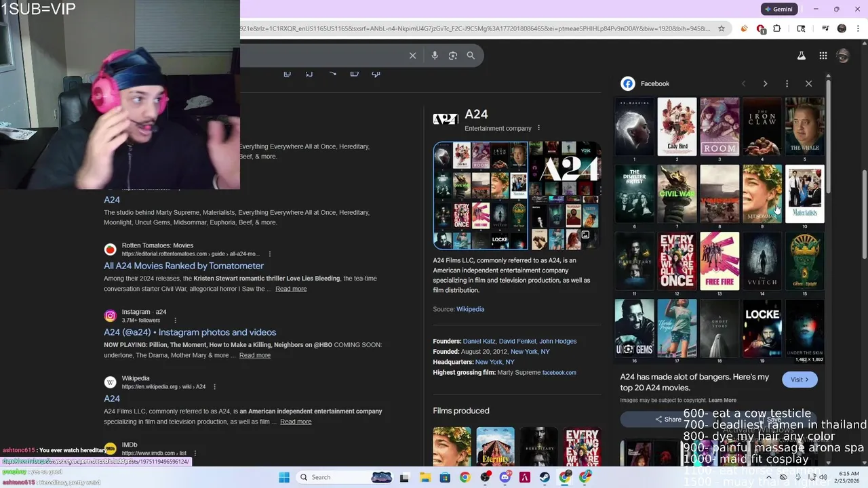The image size is (868, 488).
Task: Open Chrome profile avatar in toolbar
Action: pyautogui.click(x=842, y=28)
